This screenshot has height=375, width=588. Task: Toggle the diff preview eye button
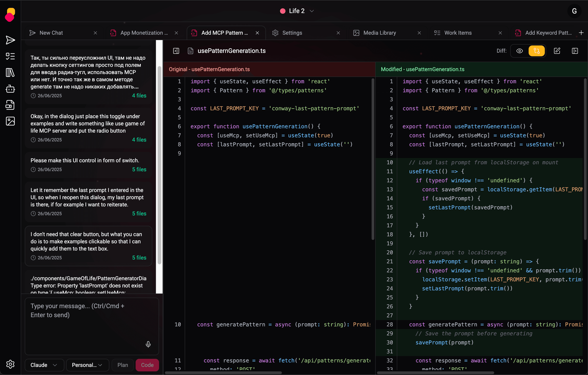(519, 51)
